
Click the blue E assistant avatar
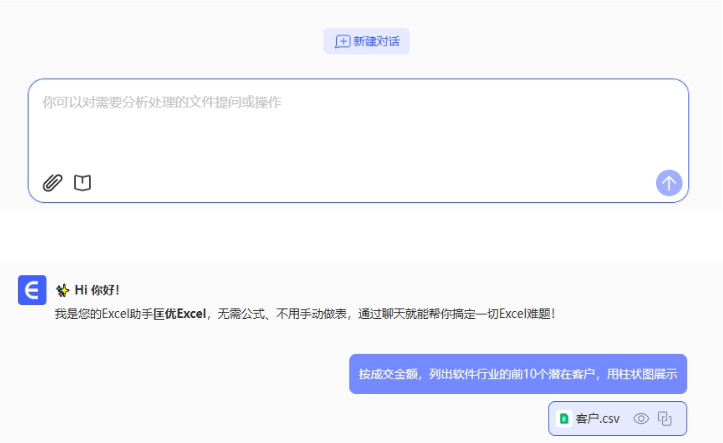tap(32, 290)
